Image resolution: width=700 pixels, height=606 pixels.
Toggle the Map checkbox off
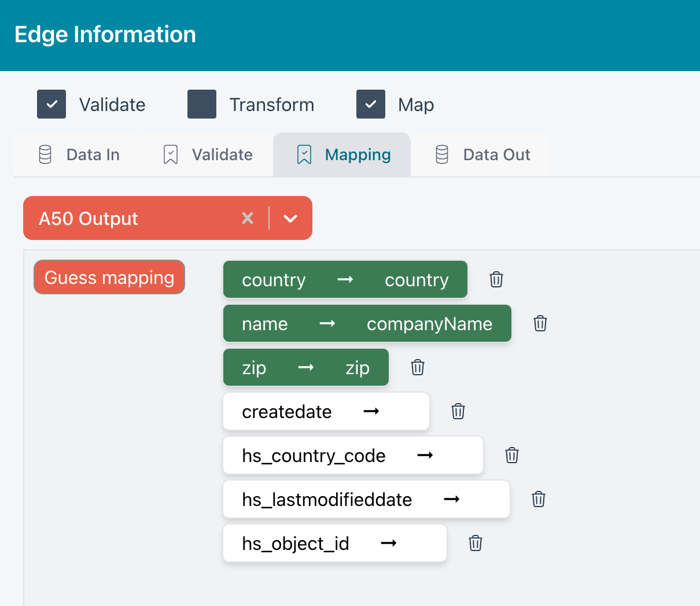click(x=371, y=104)
